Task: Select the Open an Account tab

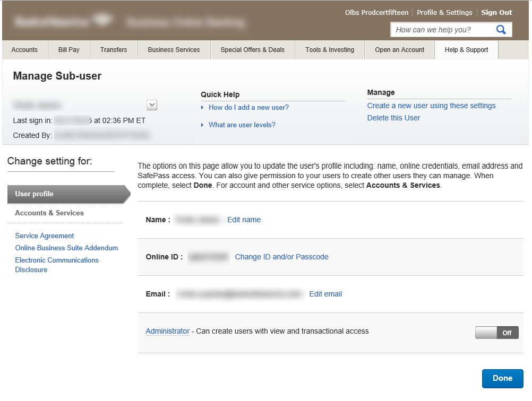Action: (x=400, y=50)
